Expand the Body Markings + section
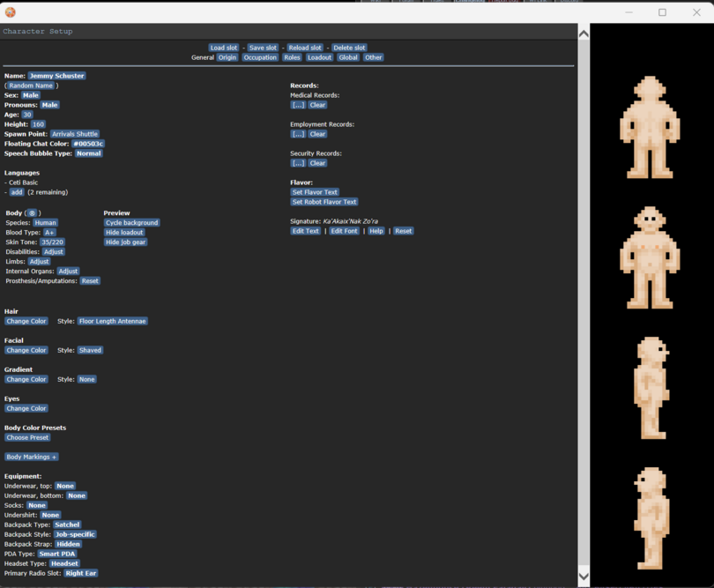The height and width of the screenshot is (588, 714). click(31, 457)
